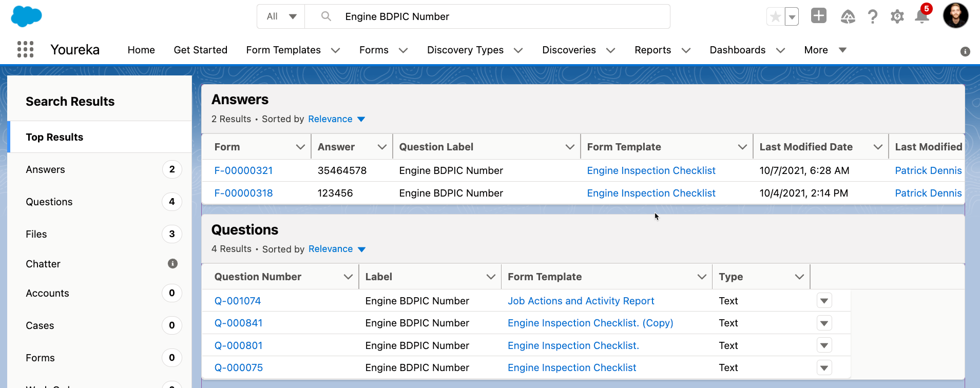Open Answer column header menu chevron
Image resolution: width=980 pixels, height=388 pixels.
(382, 147)
